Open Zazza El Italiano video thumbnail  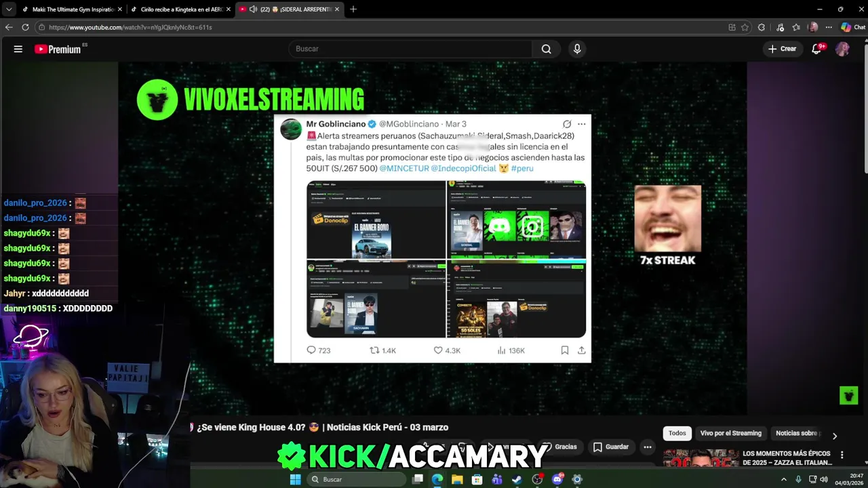tap(701, 458)
